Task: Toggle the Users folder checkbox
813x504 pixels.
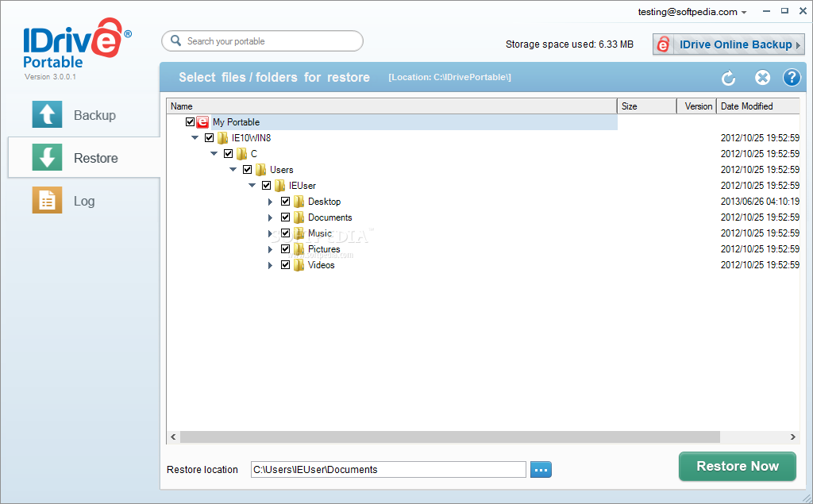Action: click(248, 170)
